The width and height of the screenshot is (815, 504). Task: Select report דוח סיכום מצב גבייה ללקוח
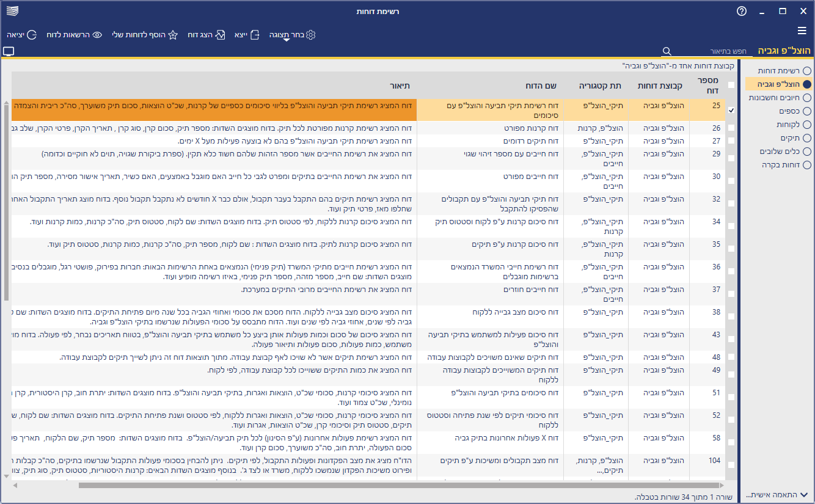(516, 312)
